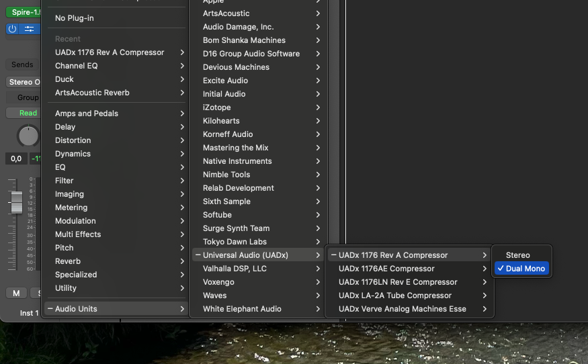Open Valhalla DSP, LLC submenu

[x=258, y=269]
